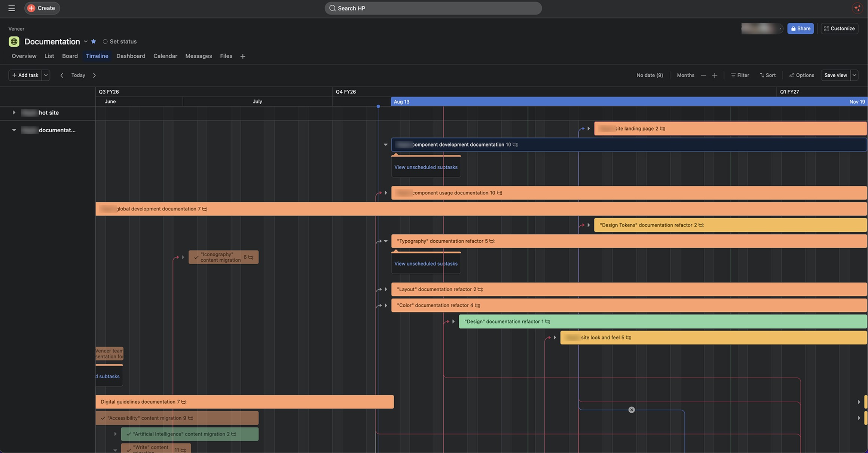This screenshot has width=868, height=453.
Task: Click the Documentation project globe icon
Action: (x=14, y=41)
